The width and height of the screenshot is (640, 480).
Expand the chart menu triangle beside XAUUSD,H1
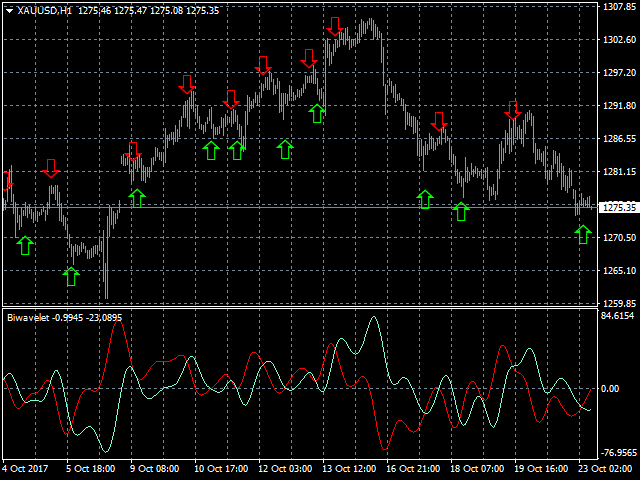[x=9, y=11]
